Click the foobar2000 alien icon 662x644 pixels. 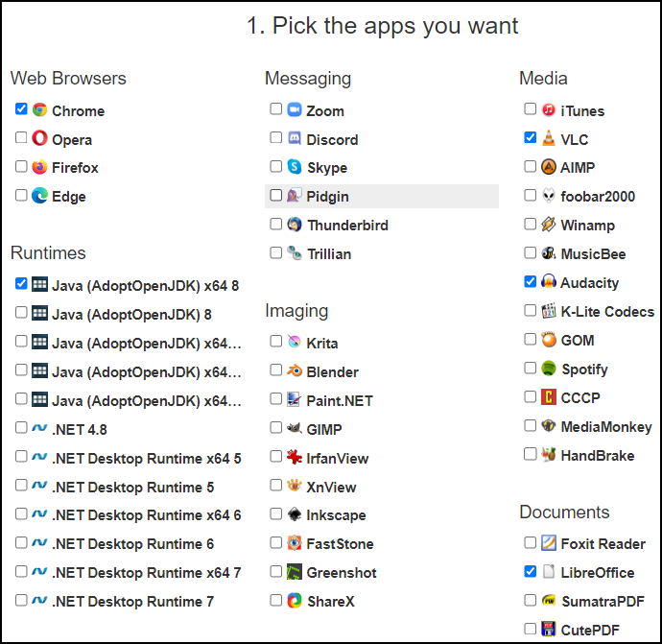(549, 196)
